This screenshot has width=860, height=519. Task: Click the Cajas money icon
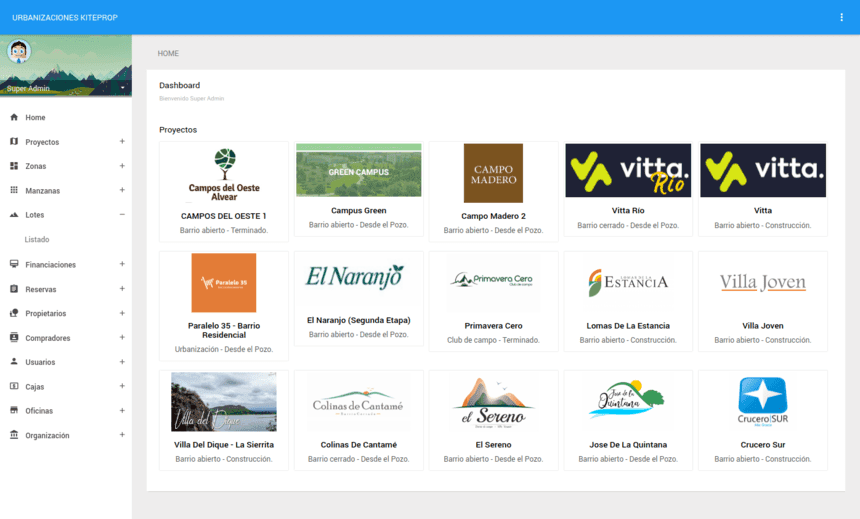tap(14, 386)
